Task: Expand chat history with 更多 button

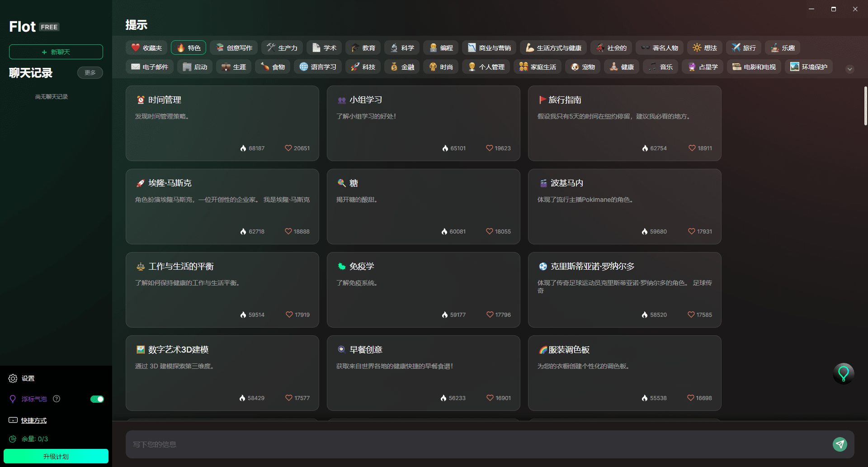Action: 90,72
